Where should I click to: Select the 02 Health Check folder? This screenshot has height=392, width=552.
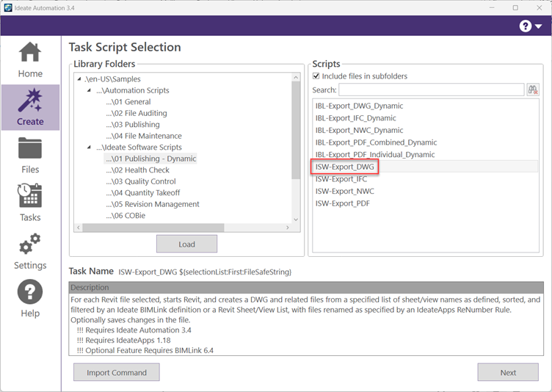pos(137,170)
